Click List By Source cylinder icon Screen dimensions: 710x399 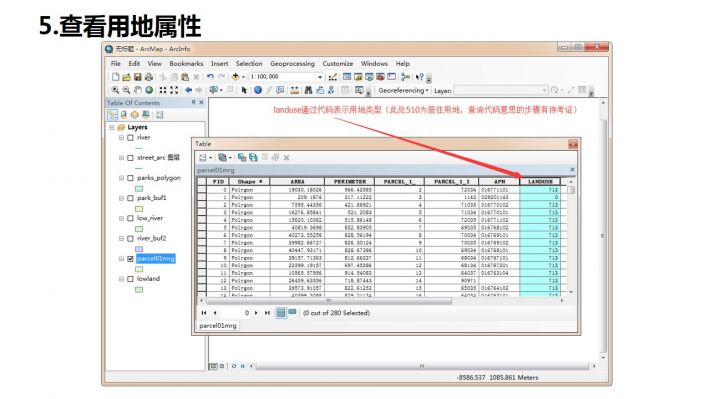pos(123,115)
